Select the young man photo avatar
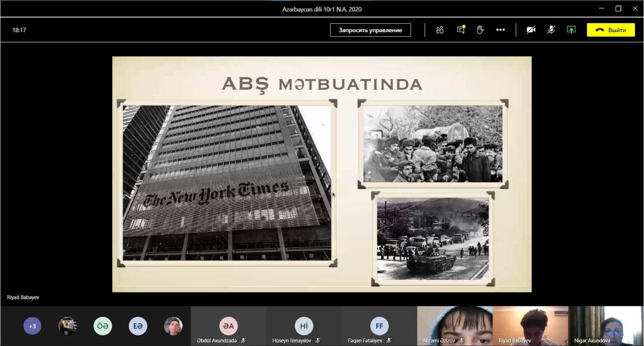 (x=173, y=326)
